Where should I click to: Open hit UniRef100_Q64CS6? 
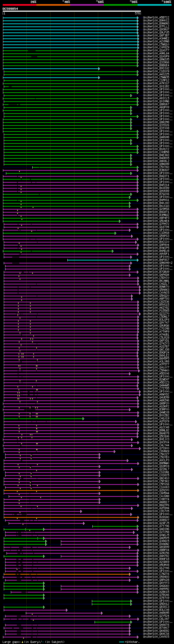click(x=156, y=634)
